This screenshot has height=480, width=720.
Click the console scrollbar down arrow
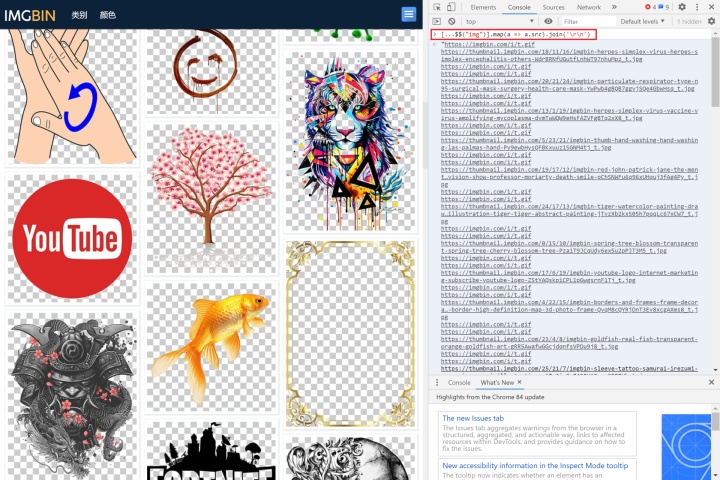click(x=715, y=370)
